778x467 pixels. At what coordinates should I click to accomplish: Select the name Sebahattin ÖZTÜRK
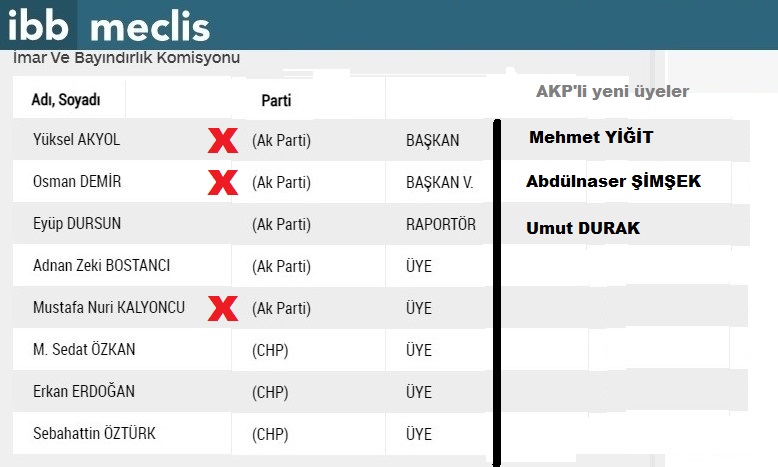tap(94, 434)
